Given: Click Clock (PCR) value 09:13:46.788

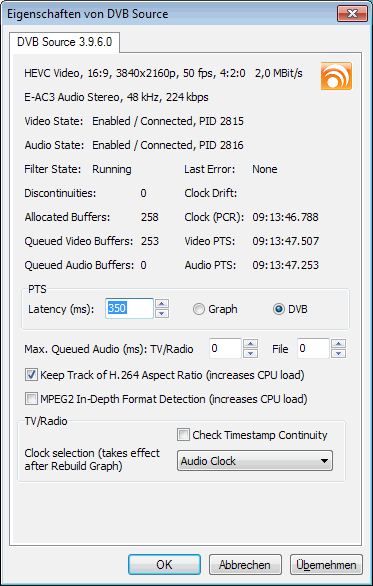Looking at the screenshot, I should (286, 217).
